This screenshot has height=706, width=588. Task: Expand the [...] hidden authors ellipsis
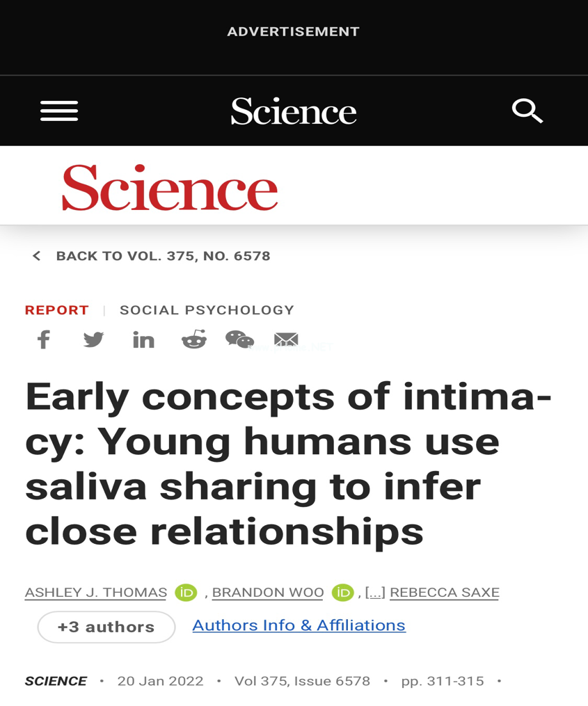point(375,593)
